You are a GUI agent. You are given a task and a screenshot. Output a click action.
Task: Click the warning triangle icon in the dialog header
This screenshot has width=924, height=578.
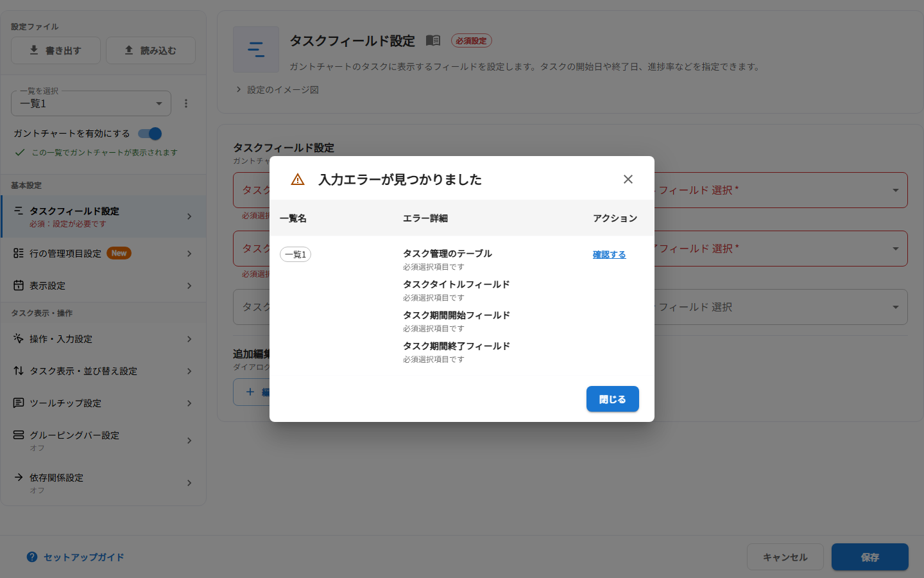[298, 179]
